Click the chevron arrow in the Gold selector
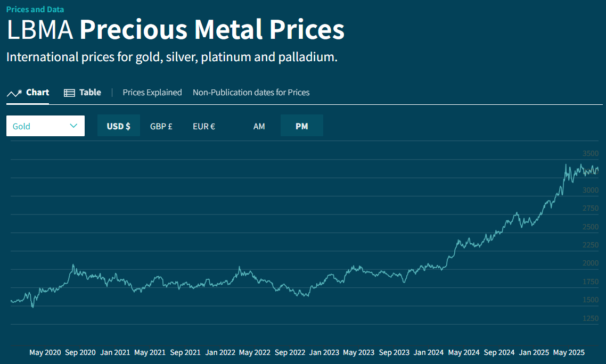This screenshot has height=364, width=606. point(73,126)
